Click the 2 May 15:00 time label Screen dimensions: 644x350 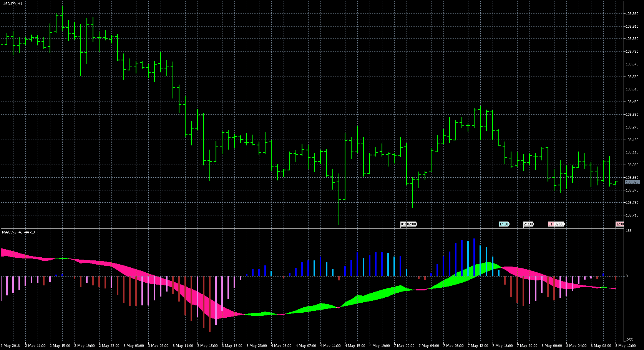pos(60,346)
